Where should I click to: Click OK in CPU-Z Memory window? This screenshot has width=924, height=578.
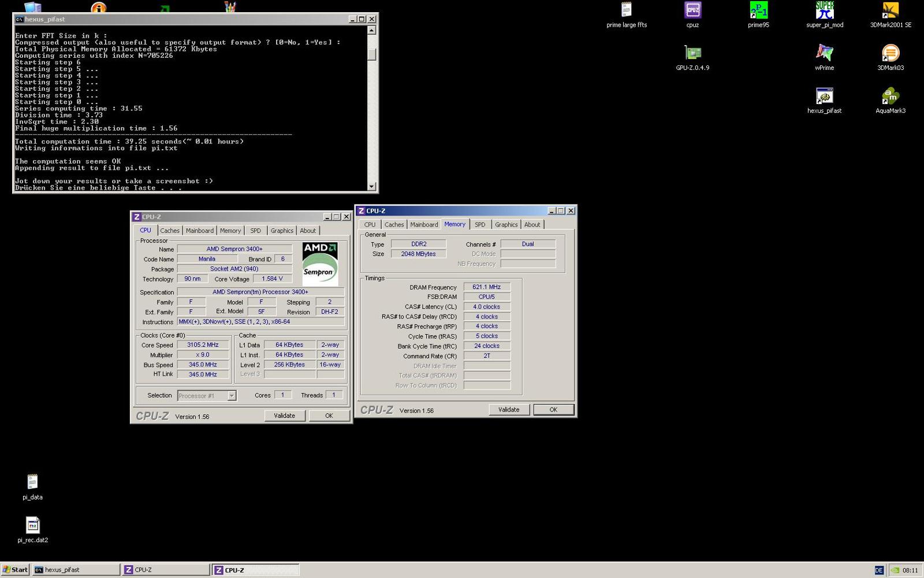click(553, 409)
